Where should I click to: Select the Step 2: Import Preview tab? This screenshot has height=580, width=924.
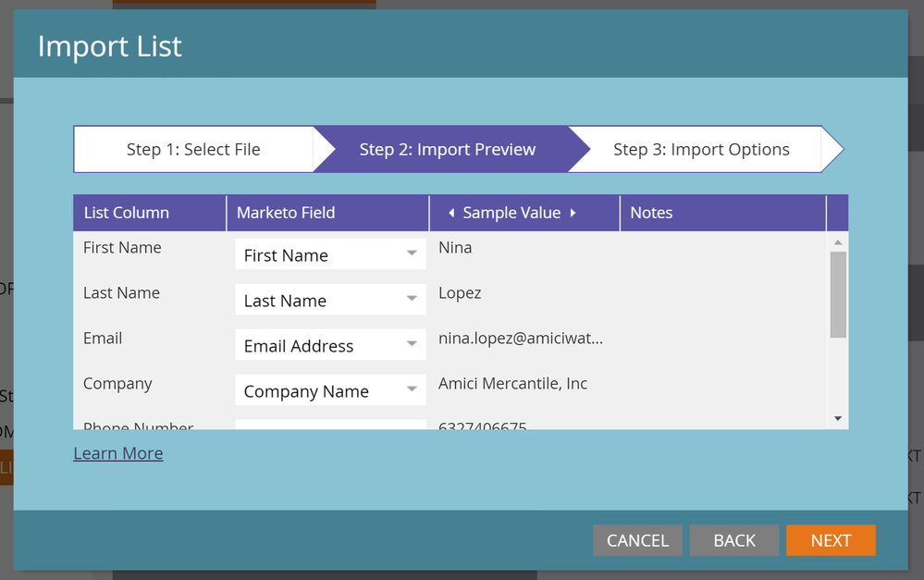447,150
